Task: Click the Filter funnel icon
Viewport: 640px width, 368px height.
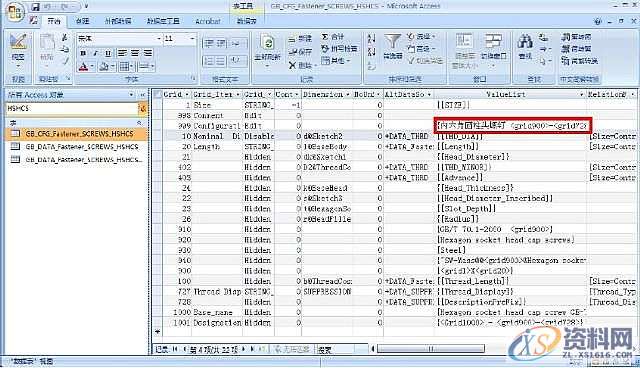Action: pos(393,42)
